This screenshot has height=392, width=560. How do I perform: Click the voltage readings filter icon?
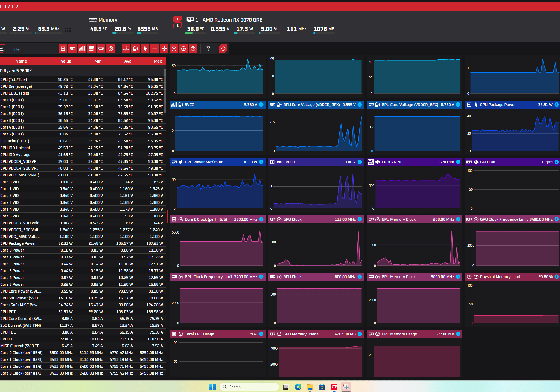136,49
